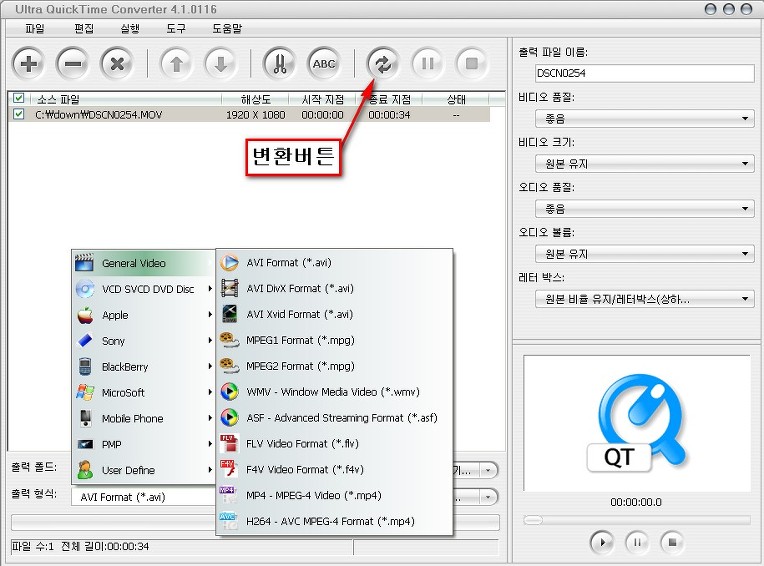The height and width of the screenshot is (566, 764).
Task: Choose FLV Video Format (*.flv)
Action: click(x=334, y=444)
